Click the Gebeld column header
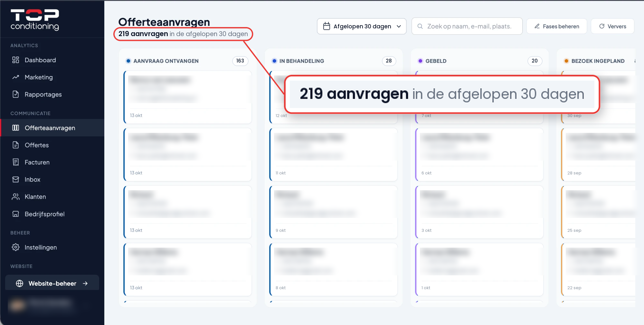644x325 pixels. coord(436,61)
